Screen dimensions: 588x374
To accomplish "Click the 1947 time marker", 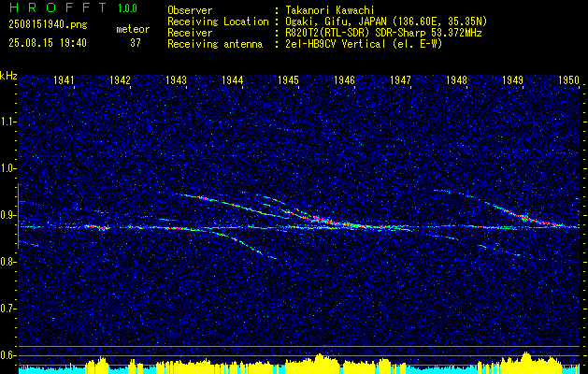I will click(x=400, y=79).
